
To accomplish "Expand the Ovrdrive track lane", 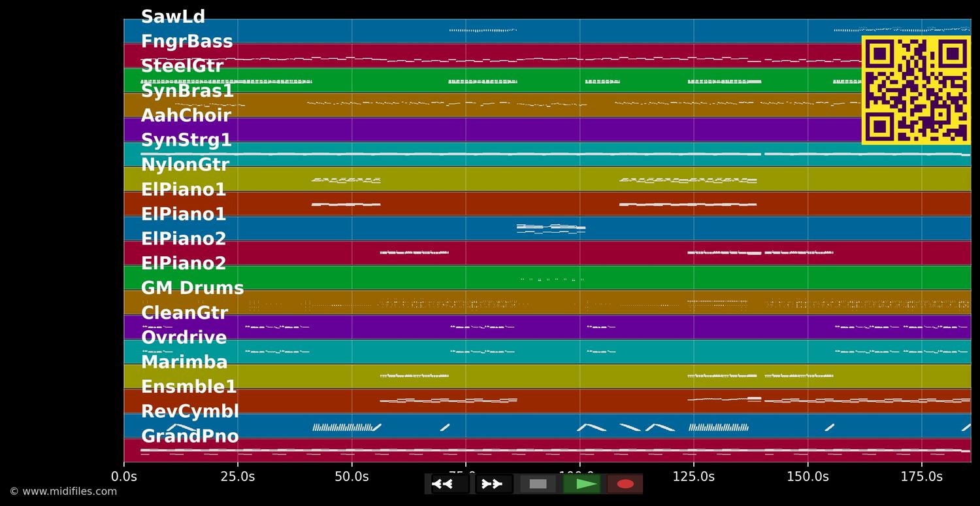I will tap(184, 337).
